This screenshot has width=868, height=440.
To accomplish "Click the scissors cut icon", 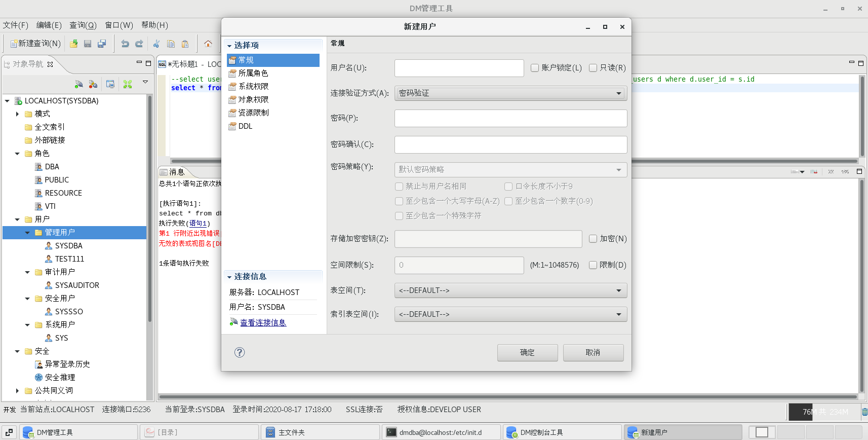I will point(156,44).
